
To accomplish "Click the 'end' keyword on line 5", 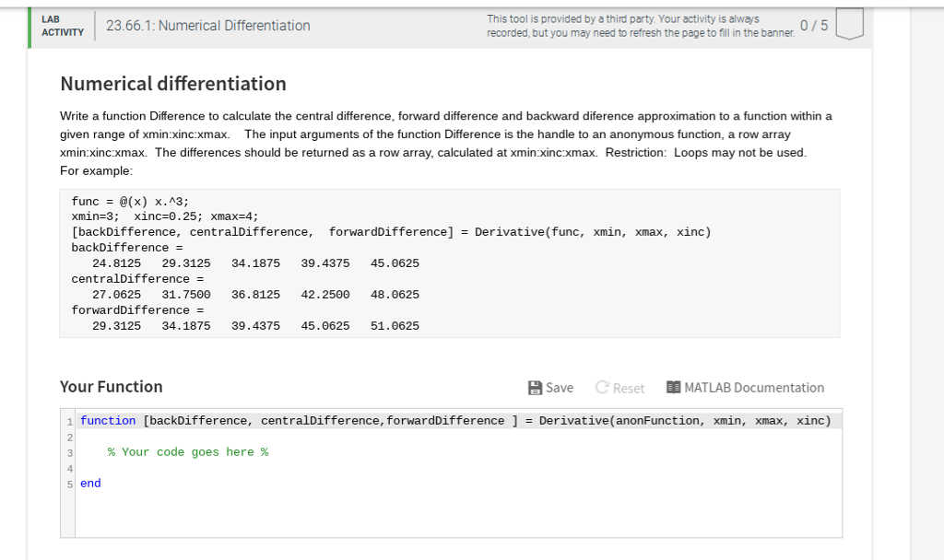I will point(89,483).
